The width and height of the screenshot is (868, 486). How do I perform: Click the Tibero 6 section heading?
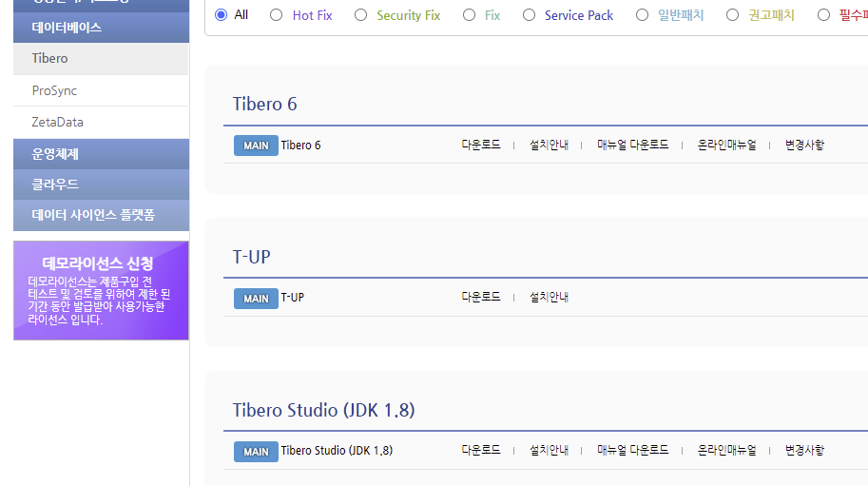(x=264, y=104)
